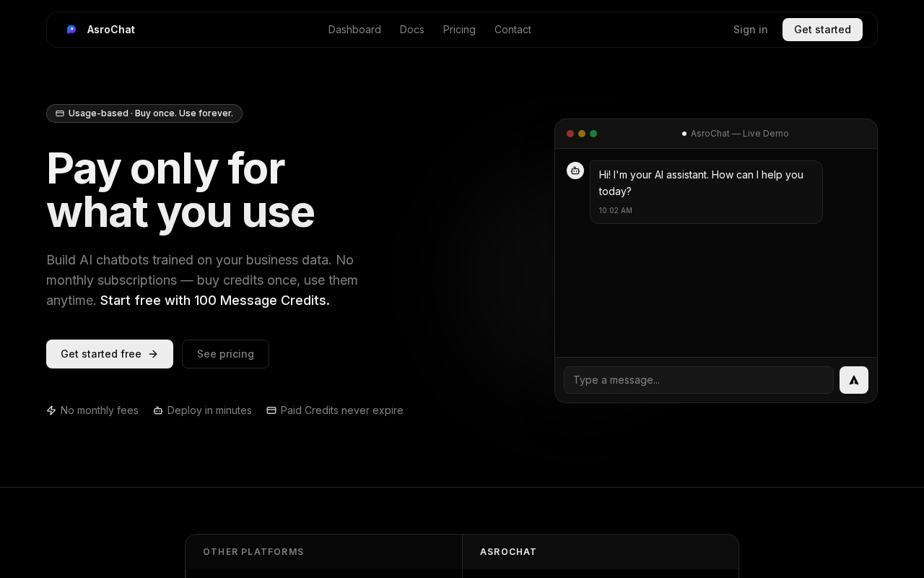924x578 pixels.
Task: Click the 'No monthly fees' text
Action: [x=100, y=410]
